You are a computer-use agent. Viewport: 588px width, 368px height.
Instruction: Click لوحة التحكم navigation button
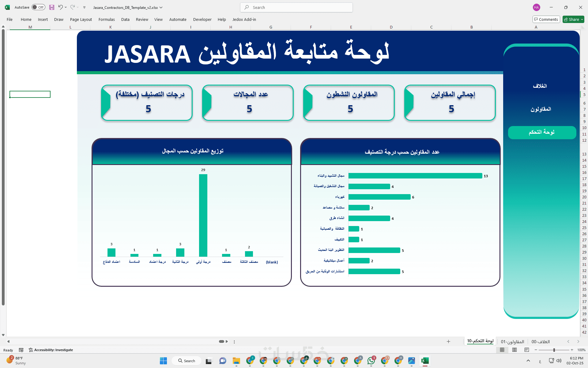coord(542,132)
